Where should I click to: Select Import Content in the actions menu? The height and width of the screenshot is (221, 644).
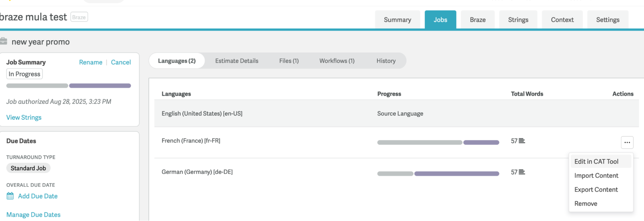click(x=596, y=176)
